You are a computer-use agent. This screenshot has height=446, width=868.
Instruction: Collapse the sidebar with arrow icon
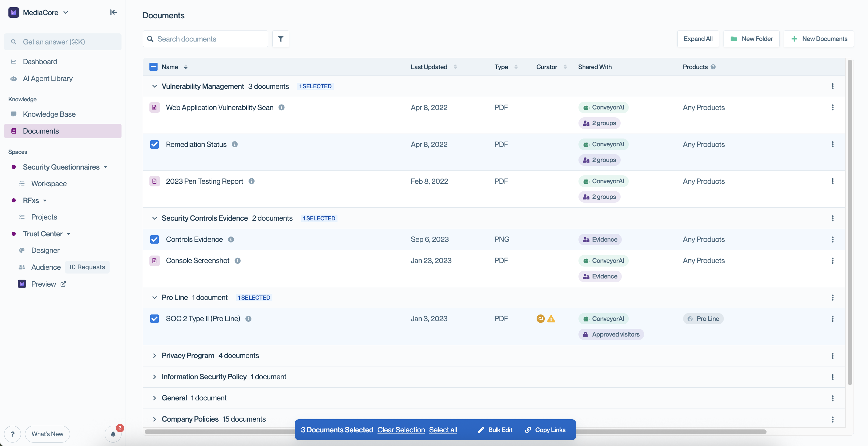click(114, 12)
